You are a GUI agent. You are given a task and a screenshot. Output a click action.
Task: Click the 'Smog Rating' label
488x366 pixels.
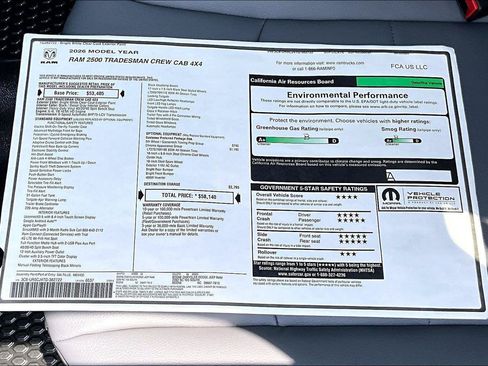[x=399, y=129]
